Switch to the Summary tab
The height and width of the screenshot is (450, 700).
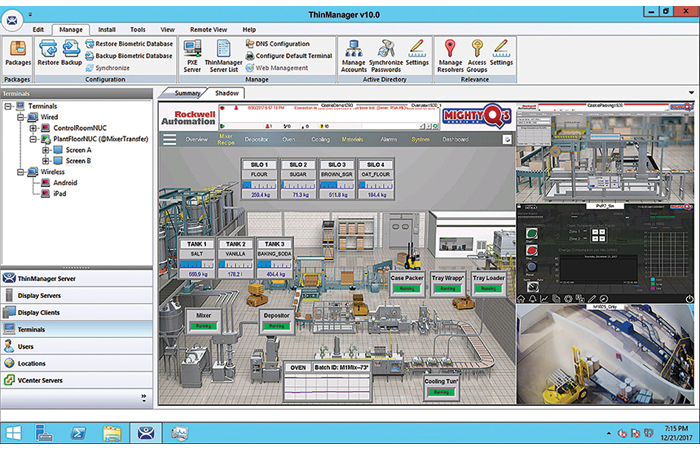tap(187, 93)
